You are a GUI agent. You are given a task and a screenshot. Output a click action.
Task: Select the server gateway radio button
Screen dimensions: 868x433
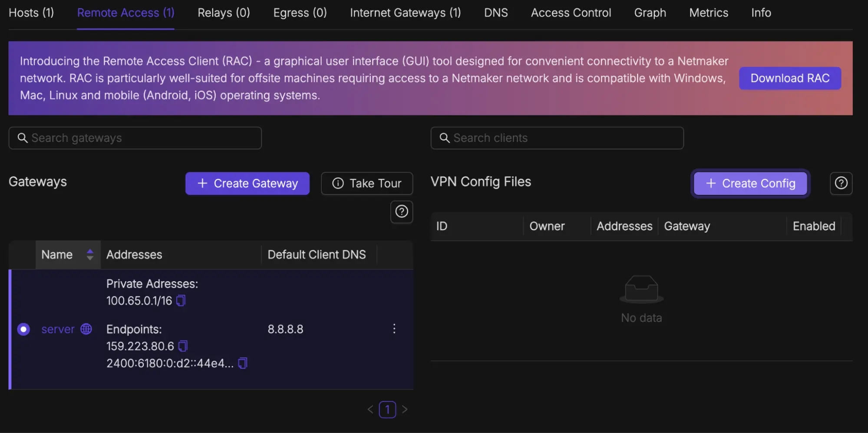coord(23,329)
